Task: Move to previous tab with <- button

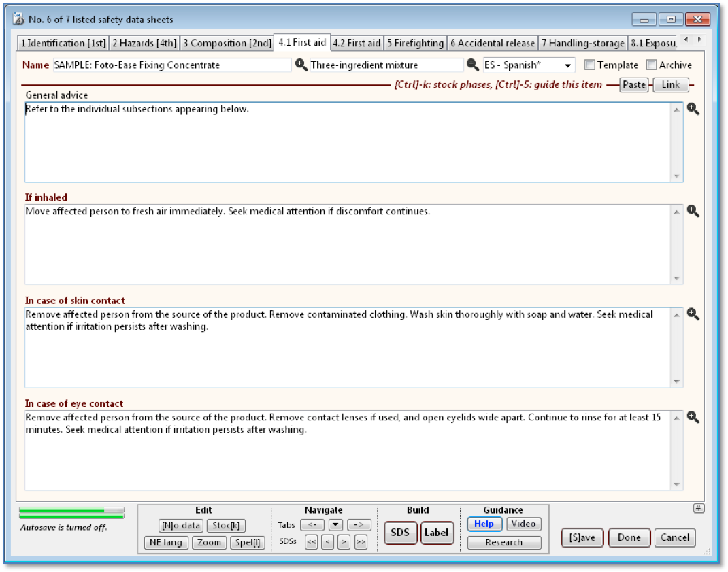Action: (x=312, y=525)
